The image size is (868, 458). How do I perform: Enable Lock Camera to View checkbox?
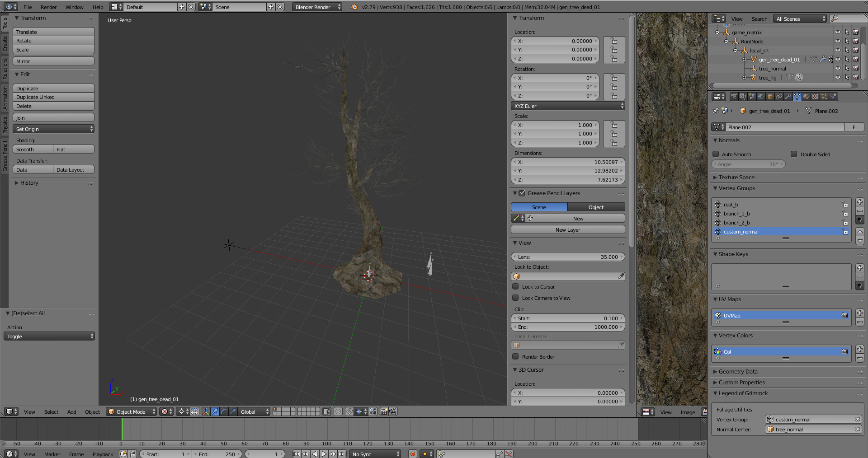point(515,298)
